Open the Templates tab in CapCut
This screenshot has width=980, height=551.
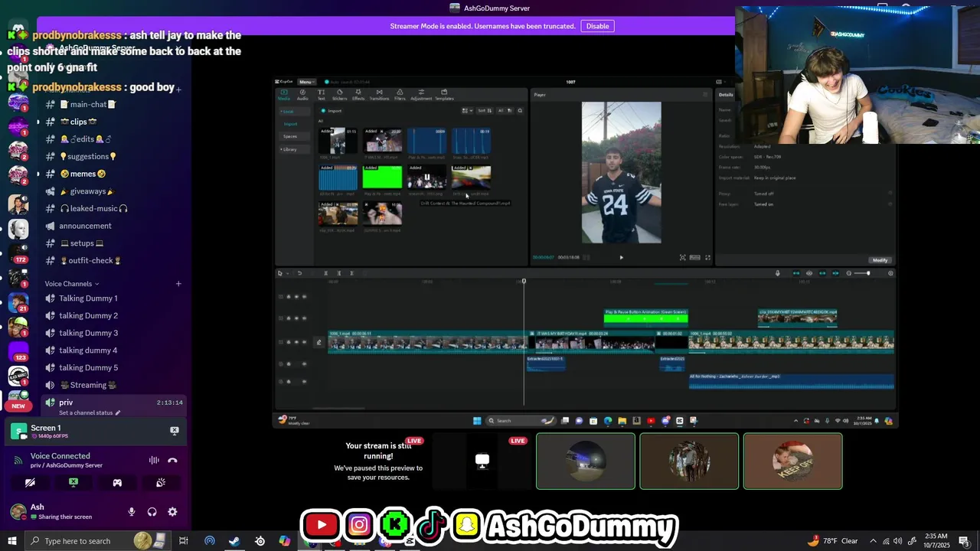[444, 95]
